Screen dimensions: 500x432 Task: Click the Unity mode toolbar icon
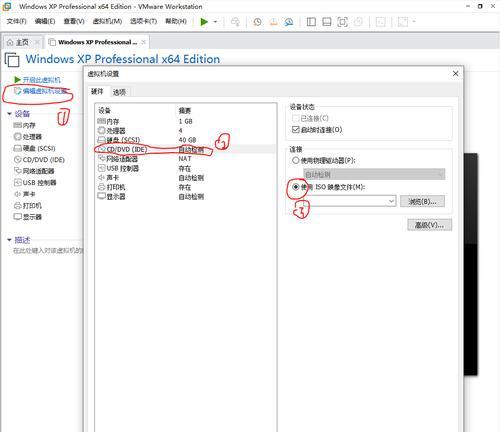[x=358, y=22]
